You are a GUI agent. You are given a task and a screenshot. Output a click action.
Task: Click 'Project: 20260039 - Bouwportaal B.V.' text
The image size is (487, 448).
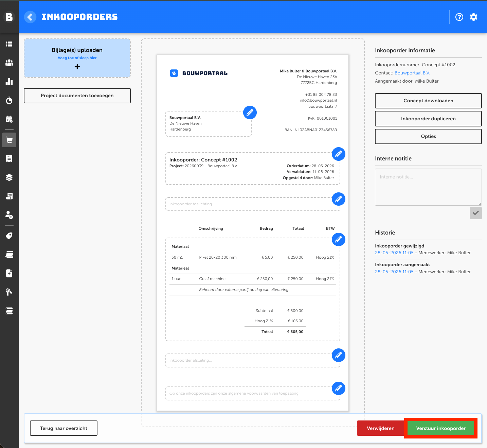(203, 166)
